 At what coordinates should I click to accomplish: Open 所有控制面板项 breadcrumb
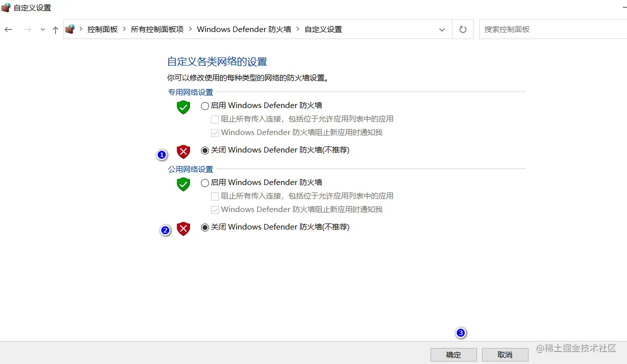pyautogui.click(x=157, y=29)
